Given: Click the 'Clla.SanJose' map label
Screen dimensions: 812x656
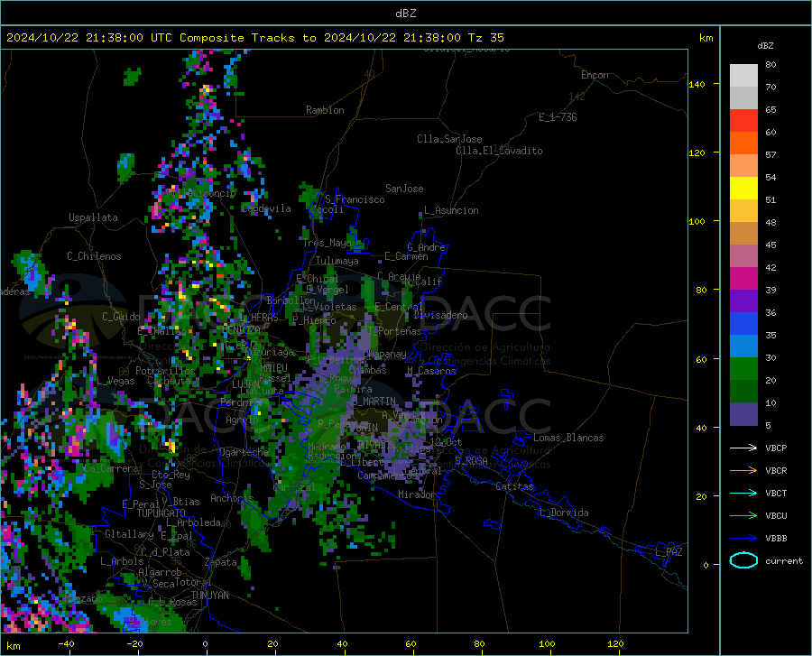Looking at the screenshot, I should coord(449,139).
